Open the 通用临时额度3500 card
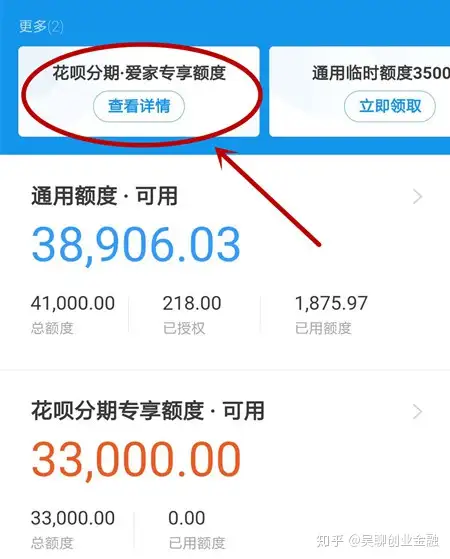The height and width of the screenshot is (559, 450). [359, 92]
